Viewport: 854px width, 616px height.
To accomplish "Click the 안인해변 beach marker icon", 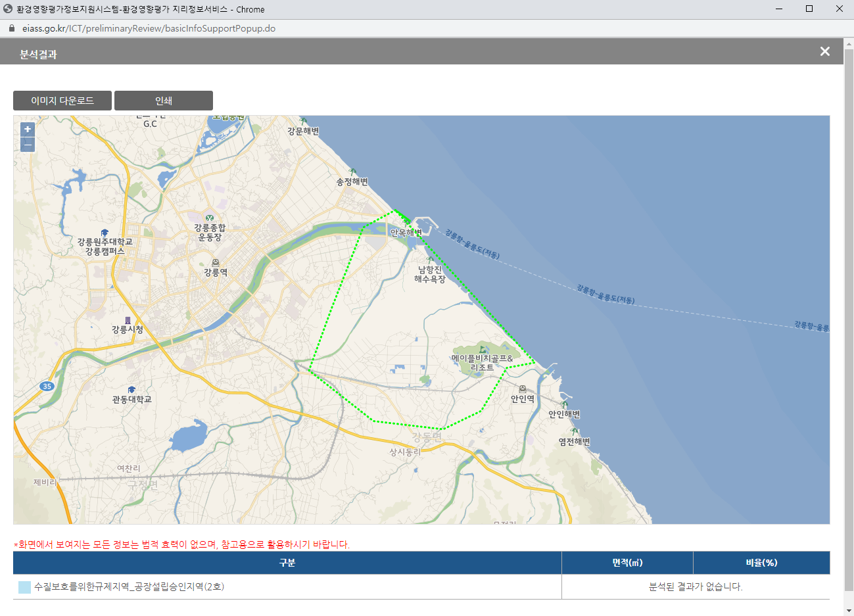I will [564, 404].
